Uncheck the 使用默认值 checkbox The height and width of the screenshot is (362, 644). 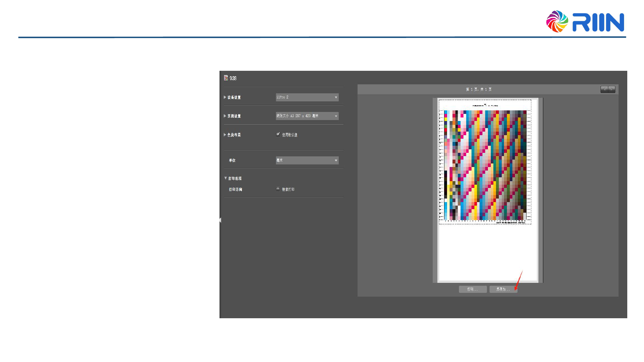point(278,135)
